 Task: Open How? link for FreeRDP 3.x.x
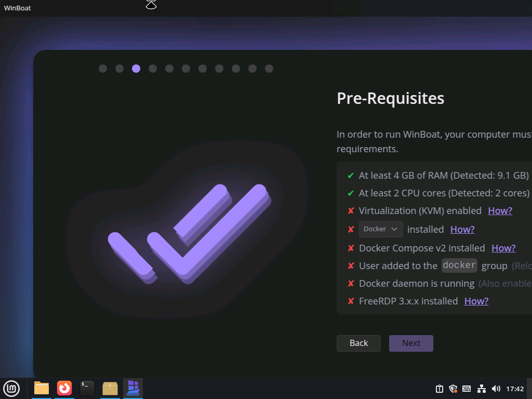[476, 301]
